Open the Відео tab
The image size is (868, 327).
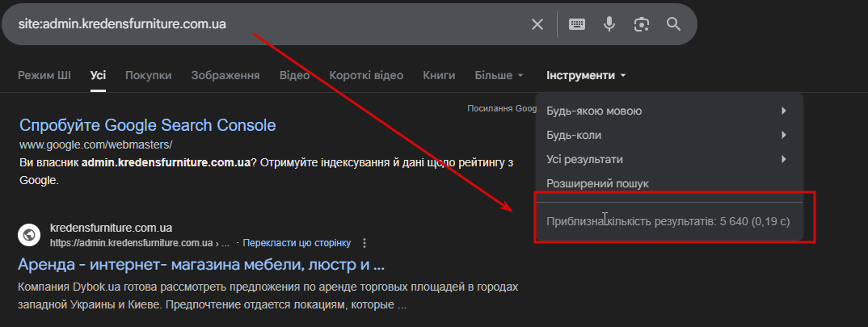click(294, 75)
